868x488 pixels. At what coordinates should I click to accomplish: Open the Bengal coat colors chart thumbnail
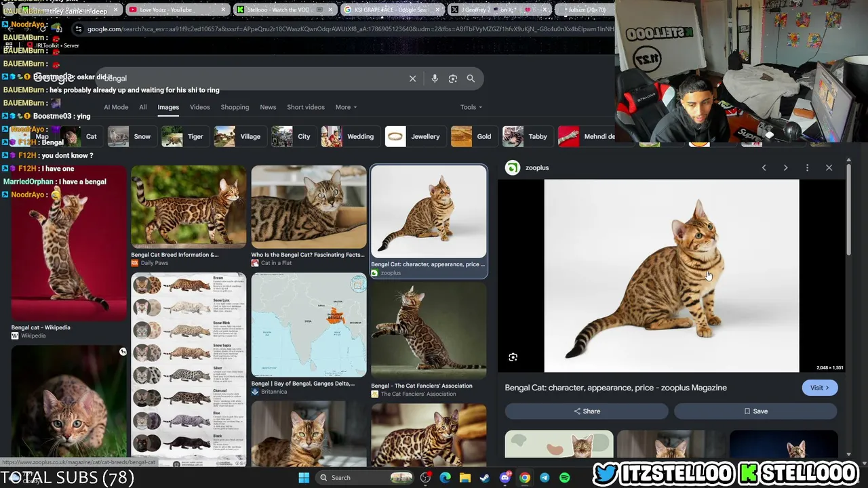[x=189, y=369]
